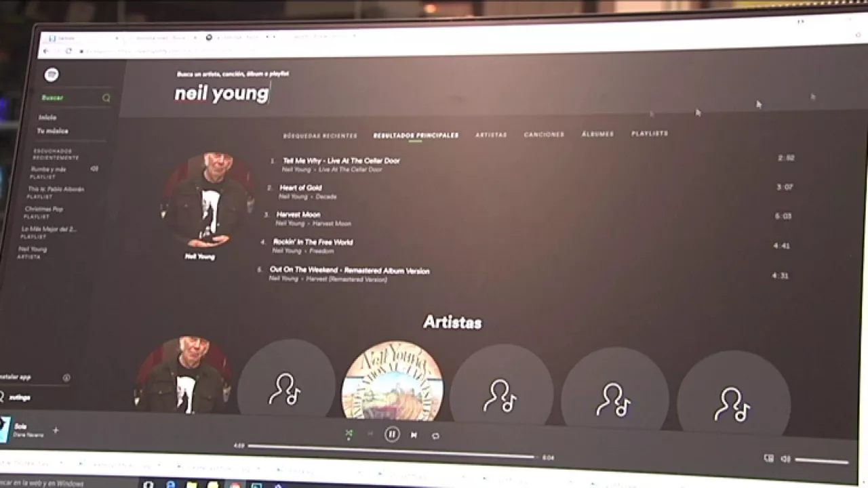Open the Spotify logo home link
The width and height of the screenshot is (868, 488).
51,75
